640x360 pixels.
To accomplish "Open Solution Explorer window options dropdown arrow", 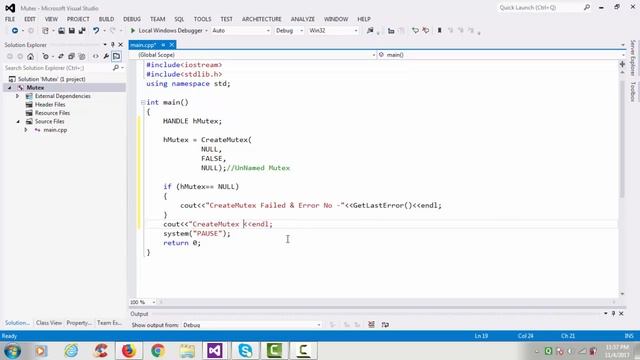I will (105, 44).
